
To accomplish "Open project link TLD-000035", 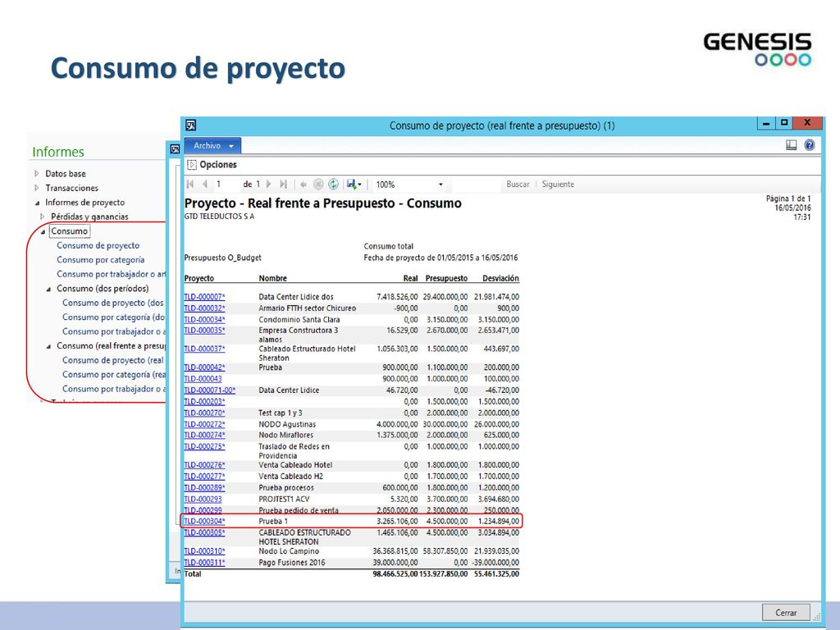I will pyautogui.click(x=204, y=331).
